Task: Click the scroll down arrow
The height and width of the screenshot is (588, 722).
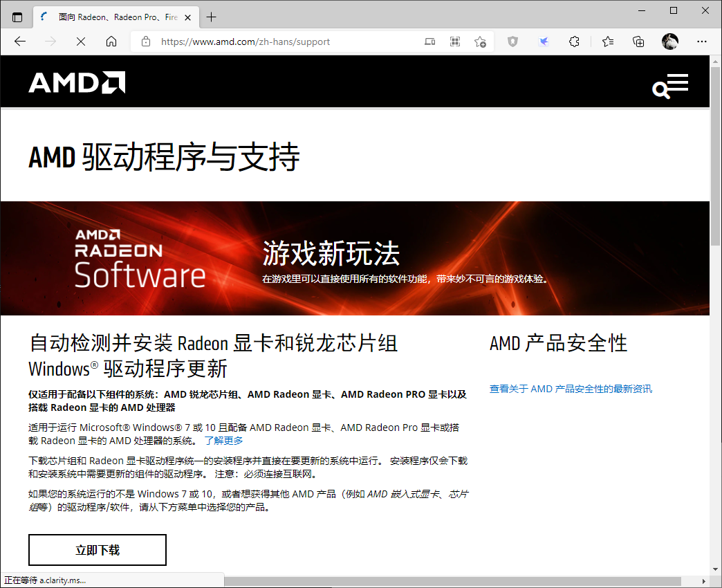Action: [716, 569]
